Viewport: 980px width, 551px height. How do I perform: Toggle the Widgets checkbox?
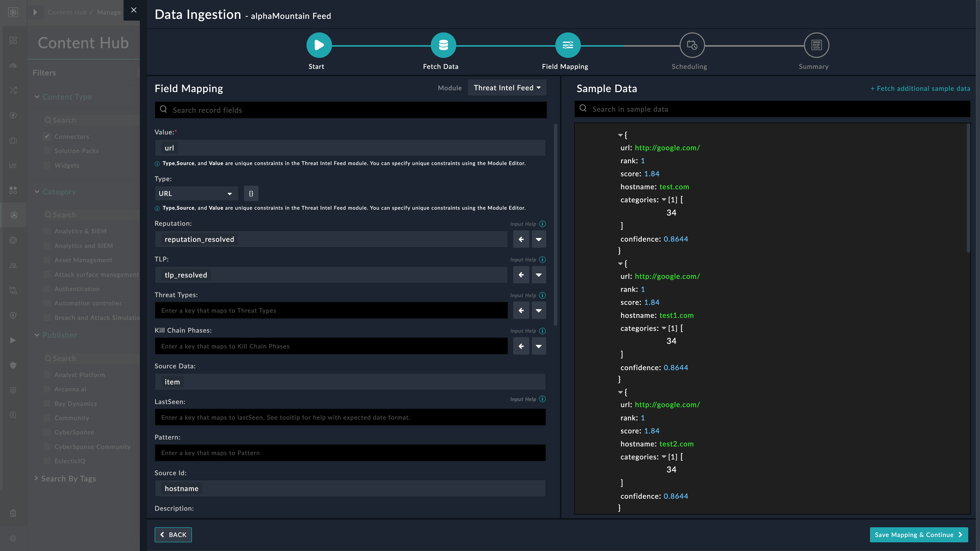47,165
